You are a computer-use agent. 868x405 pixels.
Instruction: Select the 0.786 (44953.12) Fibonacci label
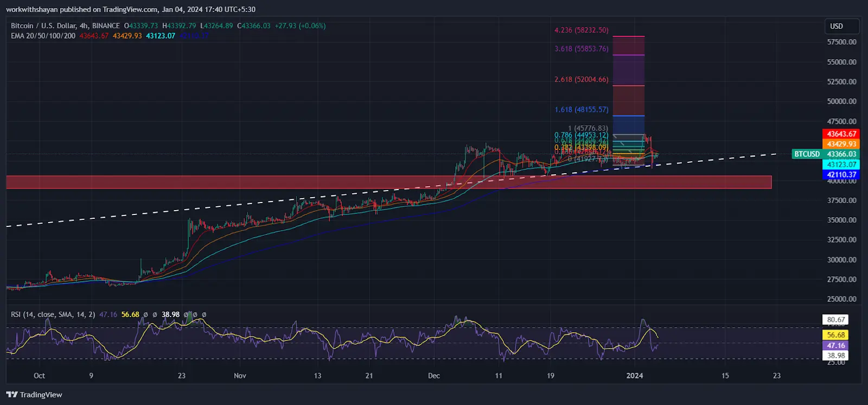[582, 135]
